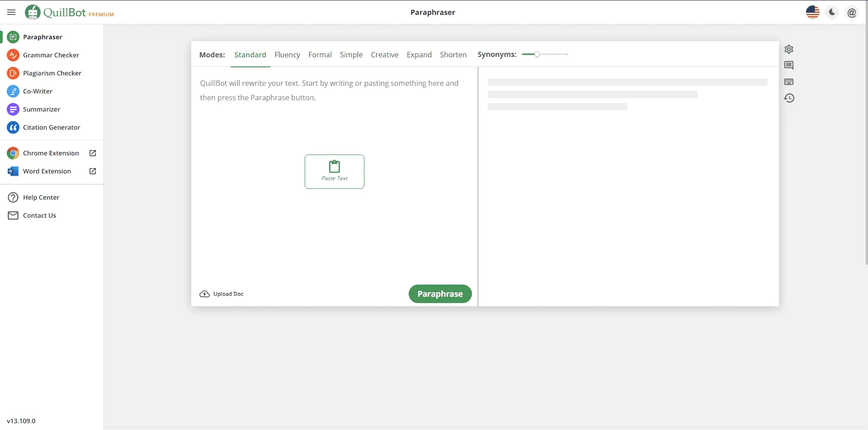
Task: Open Grammar Checker icon in sidebar
Action: (13, 55)
